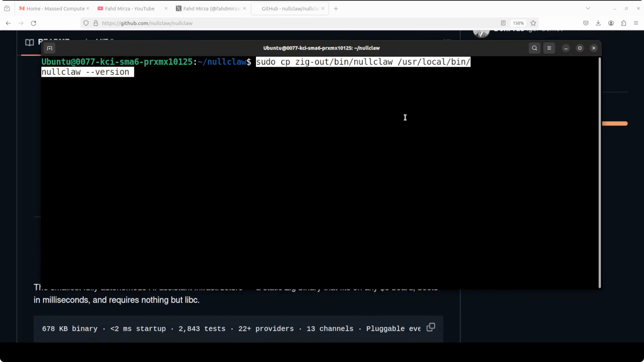Reload the current browser page

[x=33, y=23]
